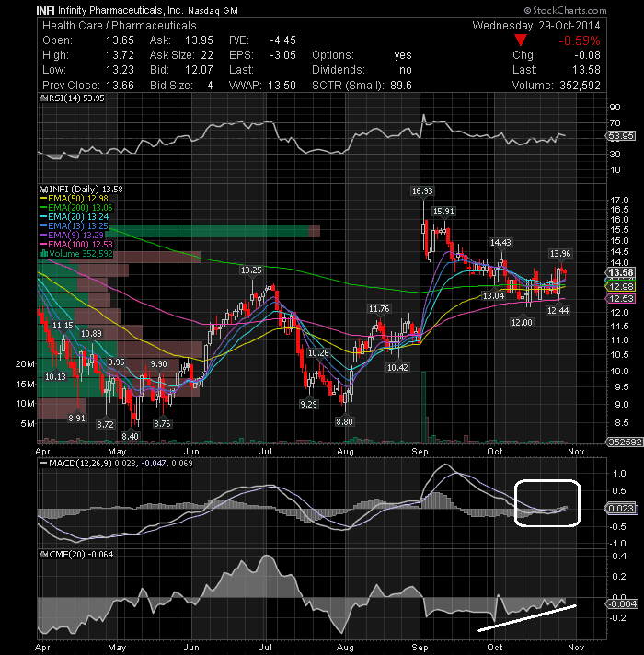Click 'Infinity Pharmaceuticals, Inc.' company name
The width and height of the screenshot is (644, 655).
(121, 10)
